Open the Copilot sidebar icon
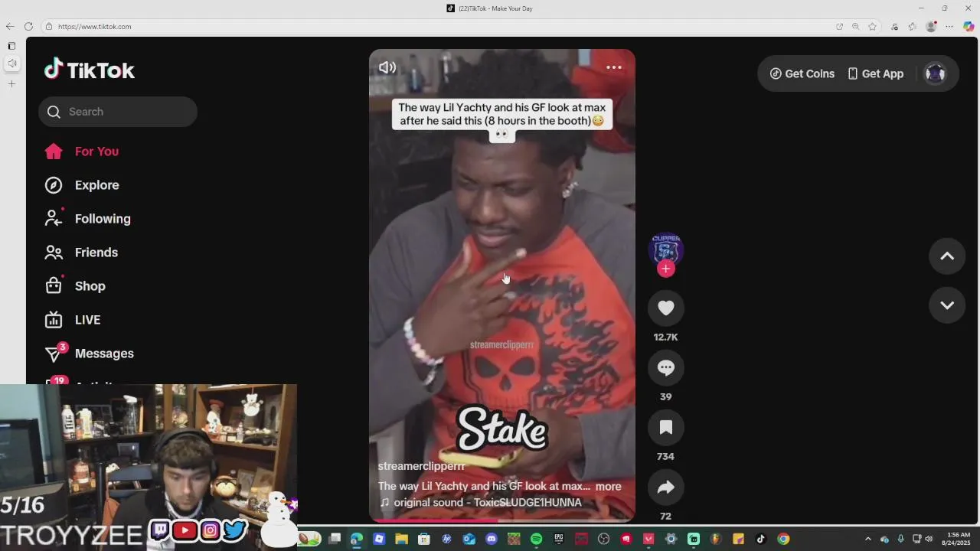Screen dimensions: 980x551 click(969, 27)
